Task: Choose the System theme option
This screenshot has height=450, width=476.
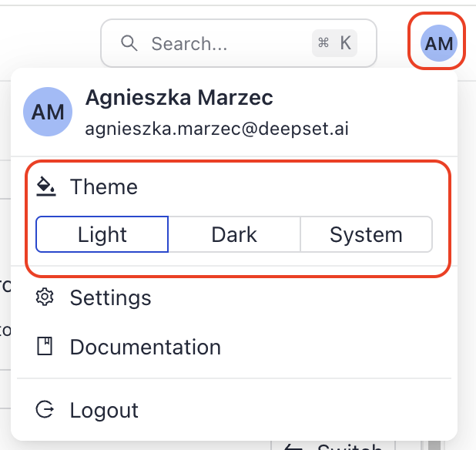Action: (366, 234)
